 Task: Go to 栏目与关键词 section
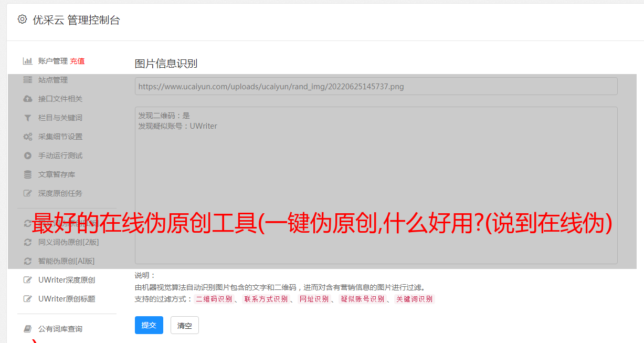60,118
